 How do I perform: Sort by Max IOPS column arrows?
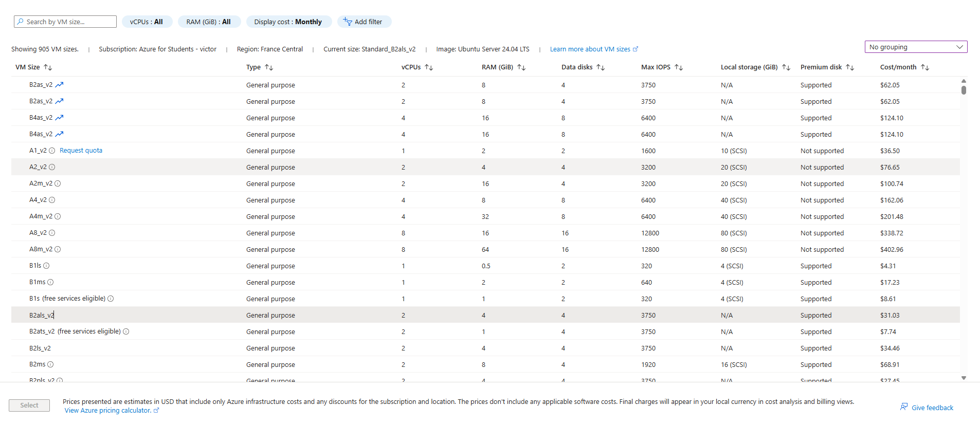pos(679,67)
